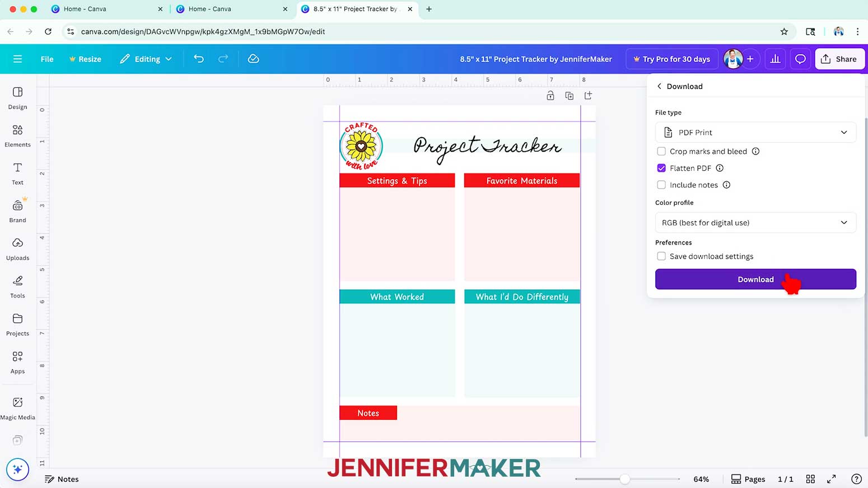Uncheck the Flatten PDF checkbox
The image size is (868, 488).
click(661, 168)
